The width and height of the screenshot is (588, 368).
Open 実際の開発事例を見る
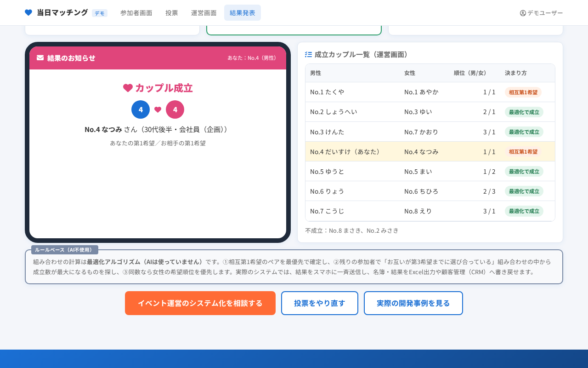[413, 303]
